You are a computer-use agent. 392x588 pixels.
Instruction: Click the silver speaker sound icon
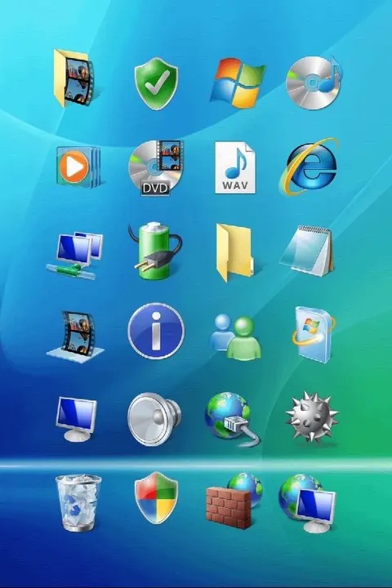click(x=154, y=419)
